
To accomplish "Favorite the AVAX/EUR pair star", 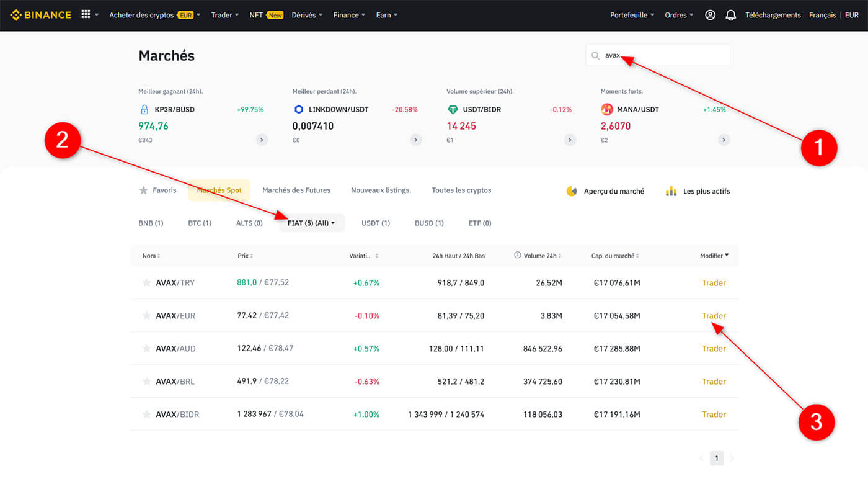I will (147, 316).
